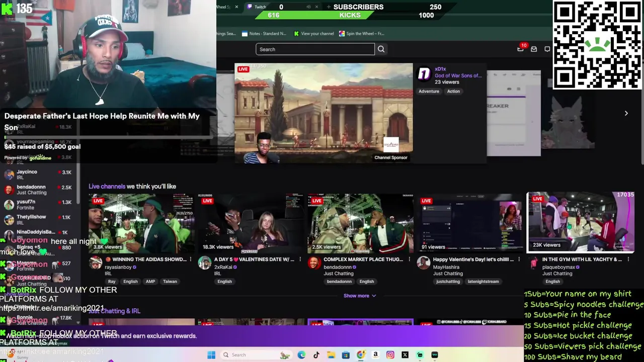This screenshot has width=644, height=362.
Task: Expand Show more live channels
Action: [360, 296]
